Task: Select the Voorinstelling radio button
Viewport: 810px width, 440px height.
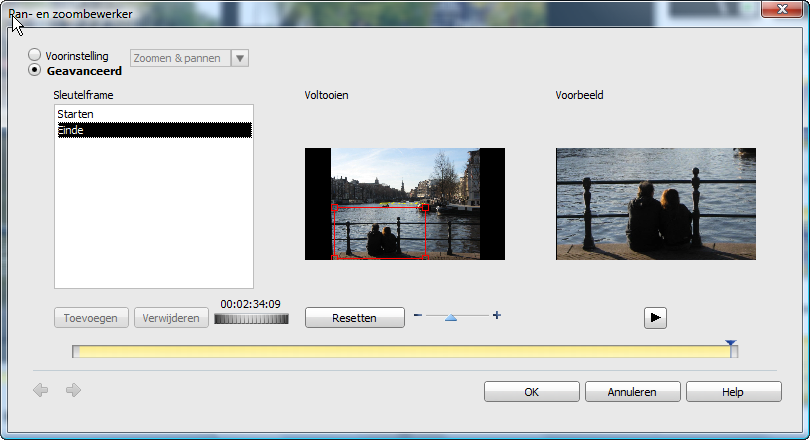Action: 35,56
